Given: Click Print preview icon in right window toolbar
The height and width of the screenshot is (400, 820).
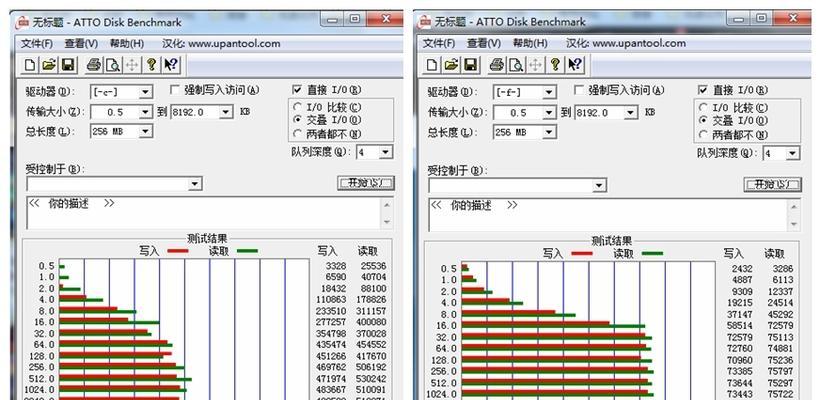Looking at the screenshot, I should coord(516,65).
